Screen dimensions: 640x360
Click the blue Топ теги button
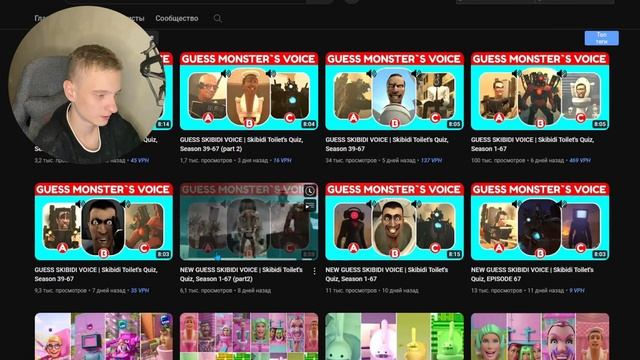coord(601,38)
